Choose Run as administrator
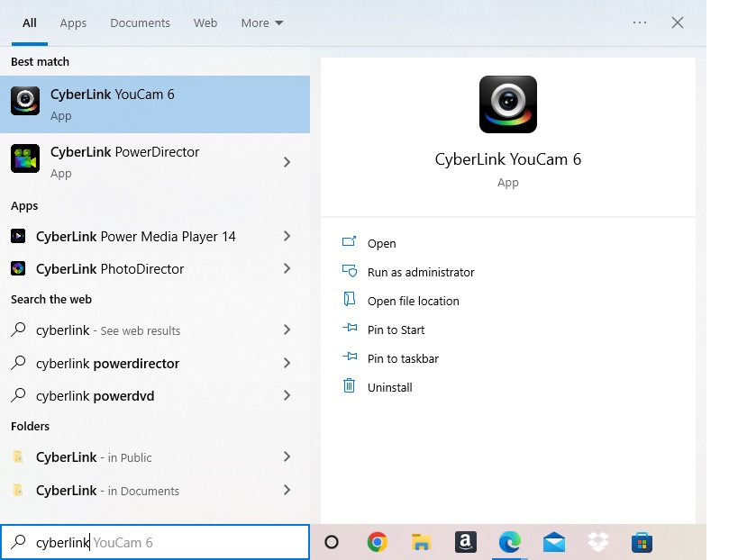 (x=421, y=272)
